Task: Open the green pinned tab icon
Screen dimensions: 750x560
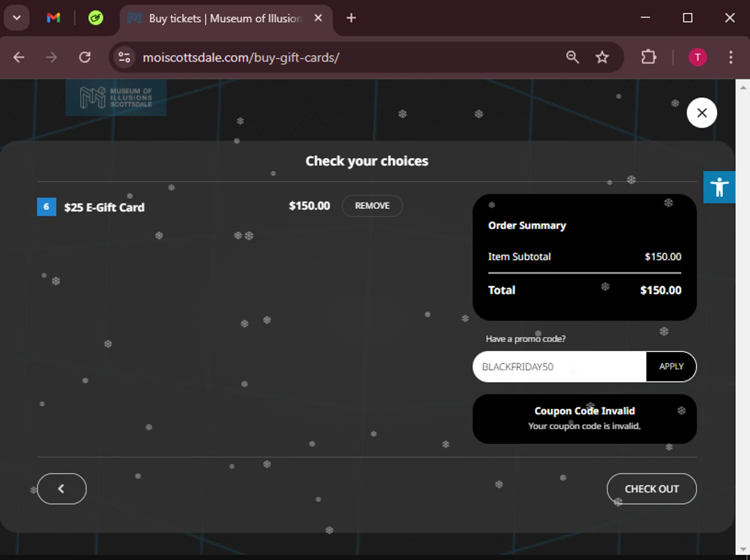Action: coord(95,18)
